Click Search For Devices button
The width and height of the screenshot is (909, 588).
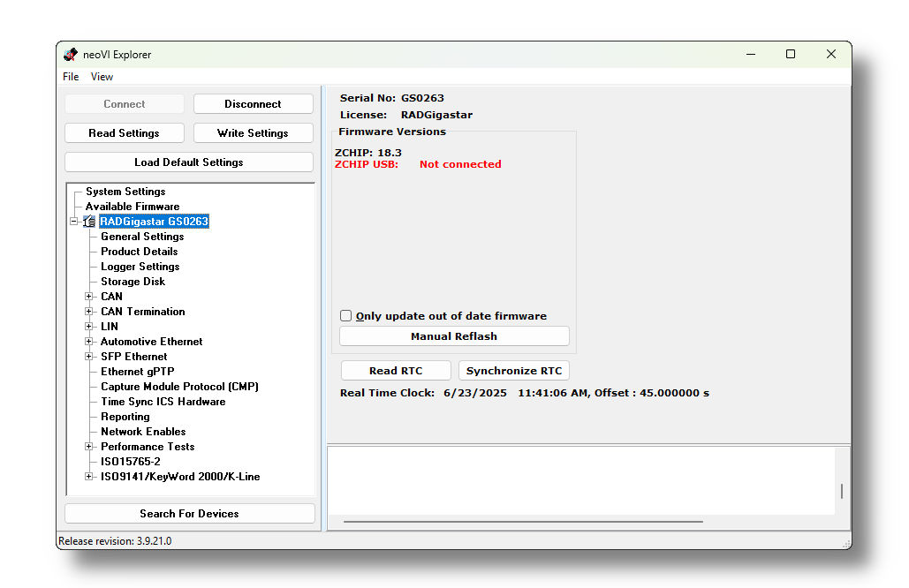(x=190, y=514)
